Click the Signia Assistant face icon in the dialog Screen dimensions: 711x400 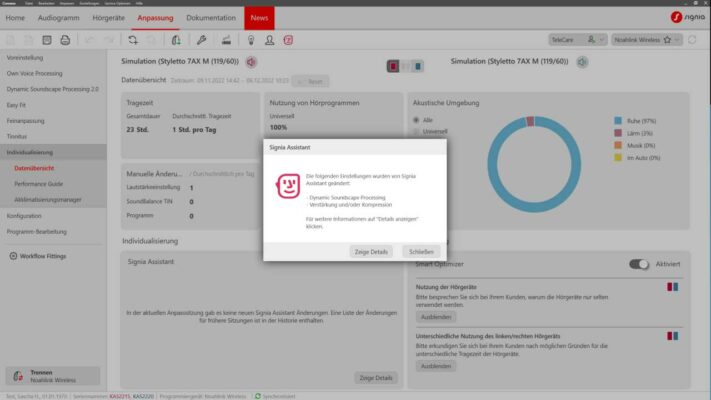click(x=288, y=186)
